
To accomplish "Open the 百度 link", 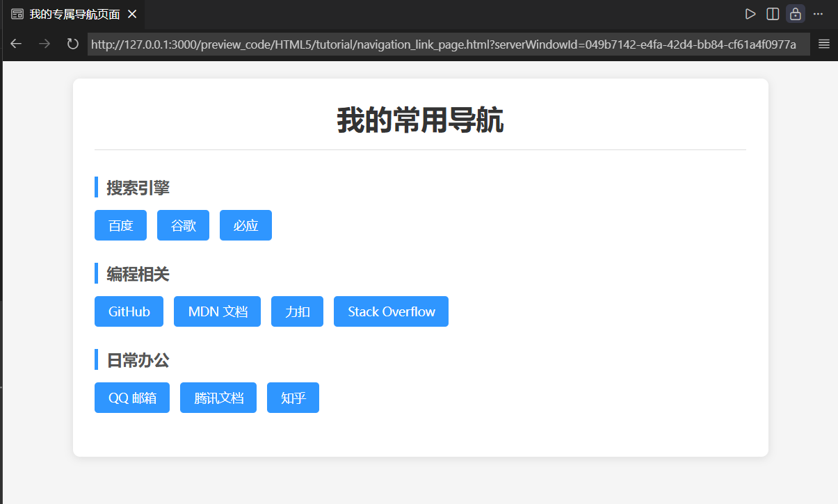I will click(120, 225).
